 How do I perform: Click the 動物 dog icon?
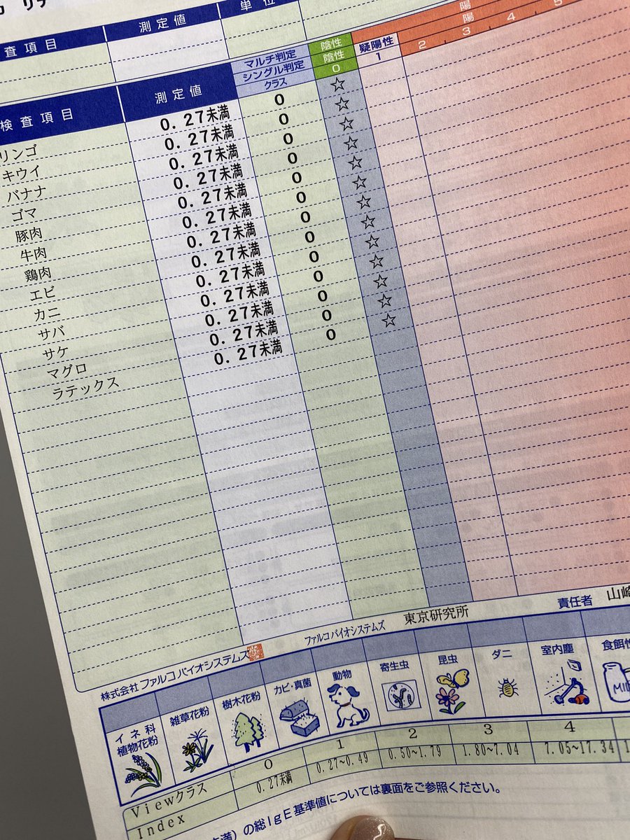click(349, 705)
